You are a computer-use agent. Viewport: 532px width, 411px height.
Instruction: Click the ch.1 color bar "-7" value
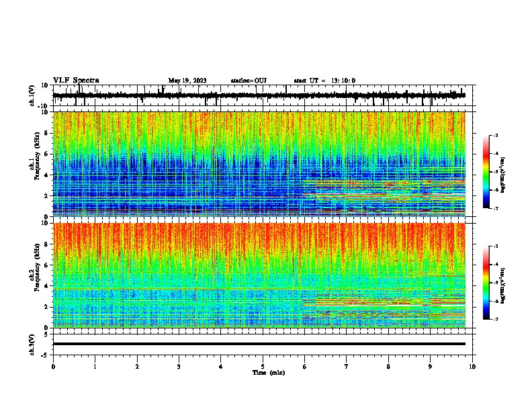coord(496,208)
